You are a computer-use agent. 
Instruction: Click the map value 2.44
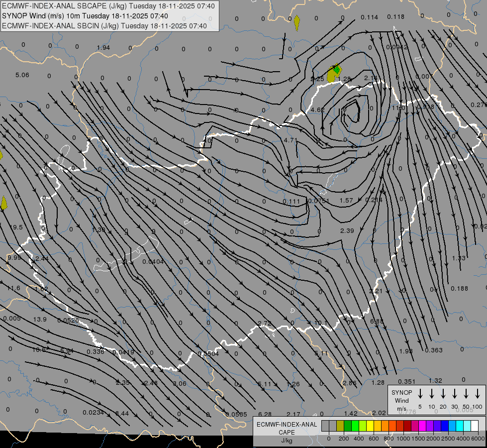(42, 259)
